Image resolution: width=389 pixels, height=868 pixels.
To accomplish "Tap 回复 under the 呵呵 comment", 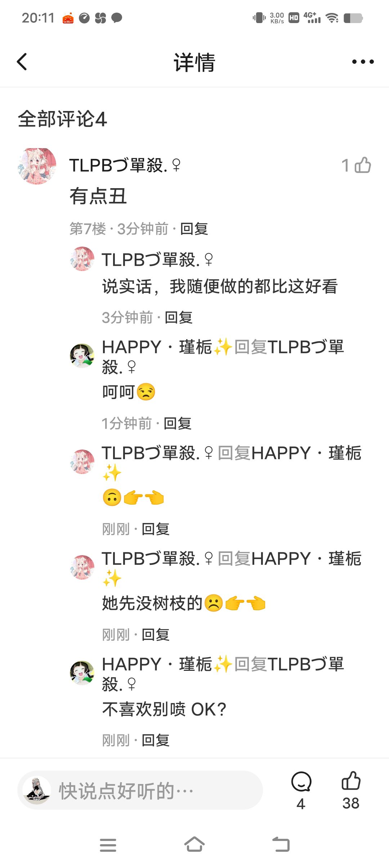I will [x=178, y=423].
